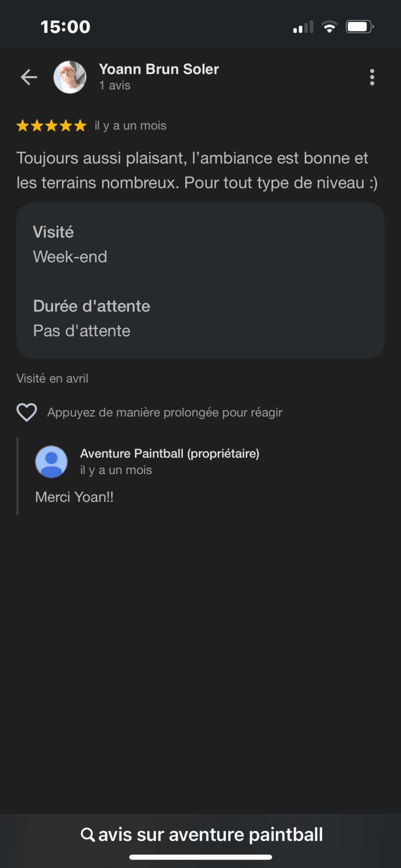Tap the Aventure Paintball owner avatar
This screenshot has width=401, height=868.
tap(51, 462)
